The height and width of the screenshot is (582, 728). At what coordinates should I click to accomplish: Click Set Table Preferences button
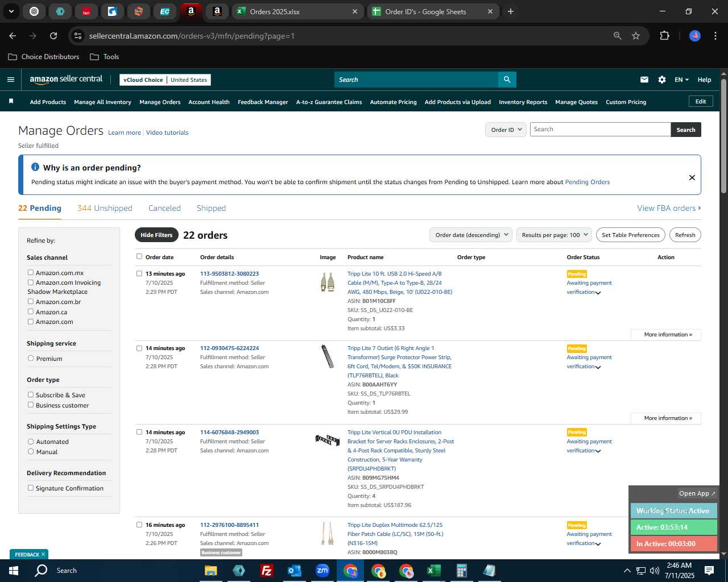(x=630, y=235)
